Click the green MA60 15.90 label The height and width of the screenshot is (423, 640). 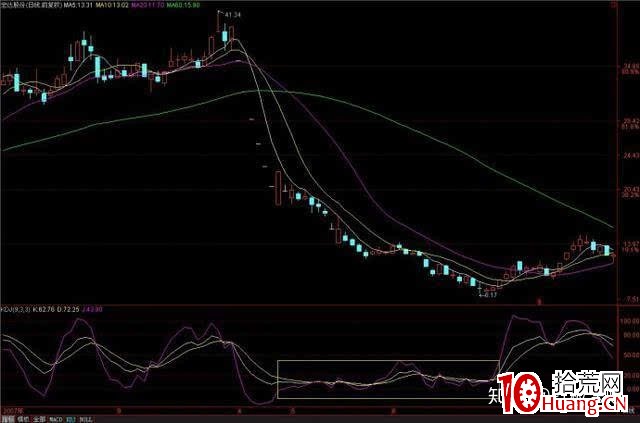pyautogui.click(x=183, y=5)
